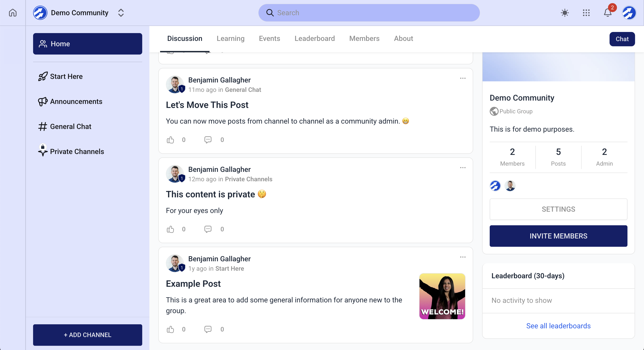This screenshot has height=350, width=644.
Task: Open notifications bell with 2 alerts
Action: tap(608, 13)
